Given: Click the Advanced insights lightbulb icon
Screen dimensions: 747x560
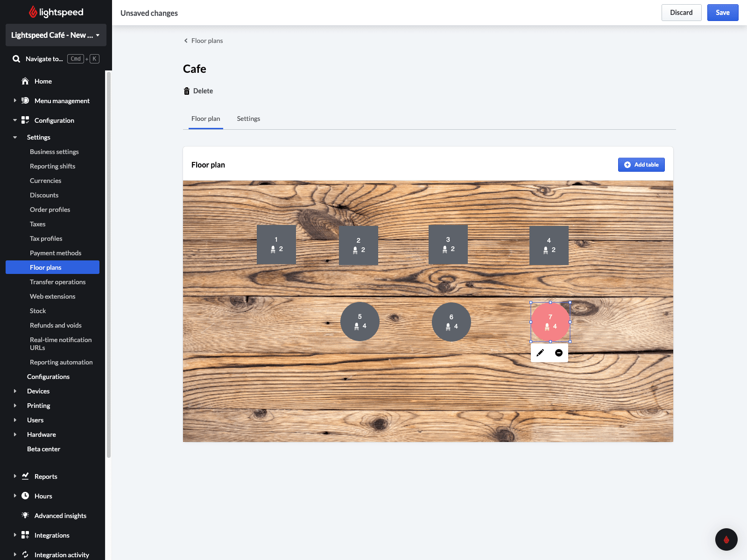Looking at the screenshot, I should (25, 515).
